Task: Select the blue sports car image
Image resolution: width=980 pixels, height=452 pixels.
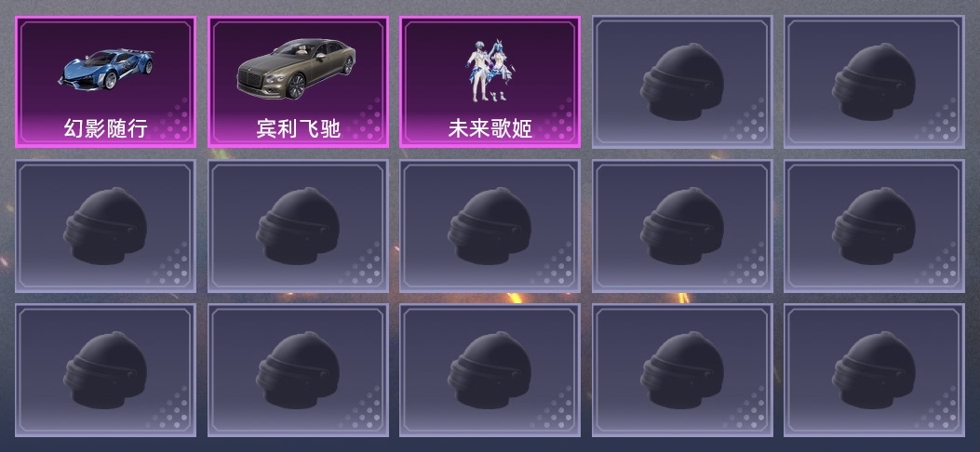Action: pos(106,69)
